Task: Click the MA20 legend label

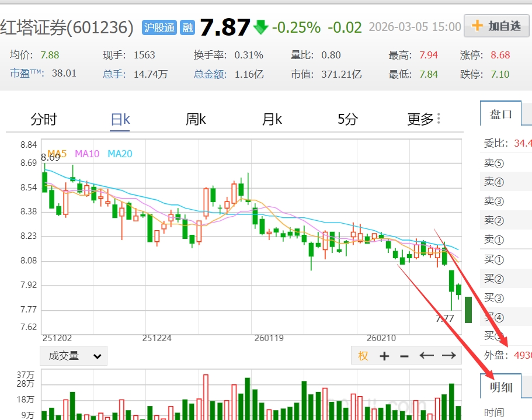Action: click(120, 154)
